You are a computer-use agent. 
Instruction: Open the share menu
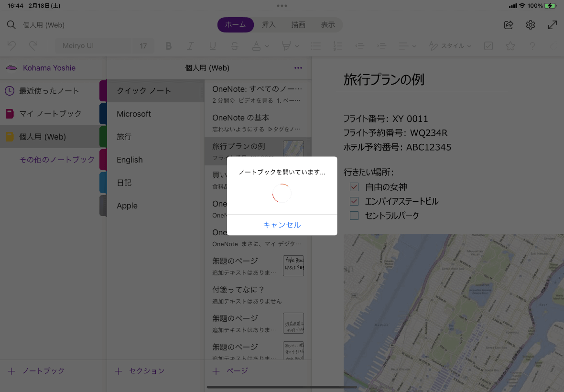(509, 25)
